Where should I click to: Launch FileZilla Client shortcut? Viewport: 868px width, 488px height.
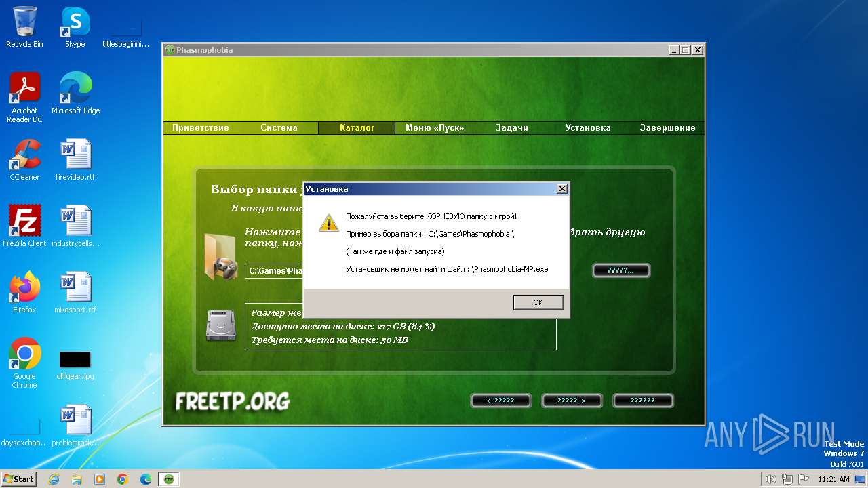pyautogui.click(x=24, y=226)
